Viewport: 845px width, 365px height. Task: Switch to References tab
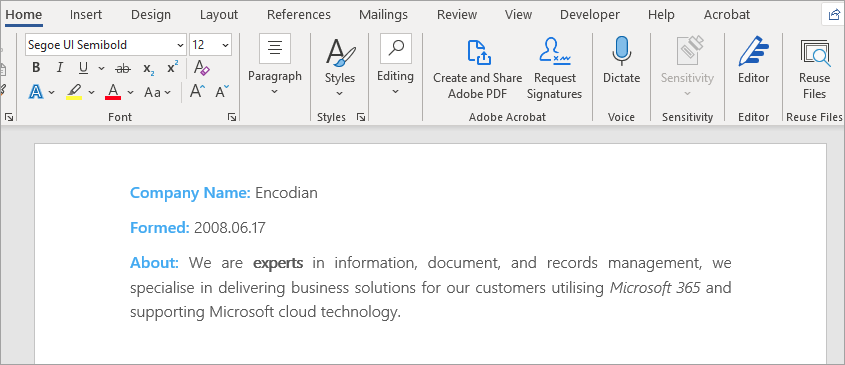pyautogui.click(x=299, y=15)
